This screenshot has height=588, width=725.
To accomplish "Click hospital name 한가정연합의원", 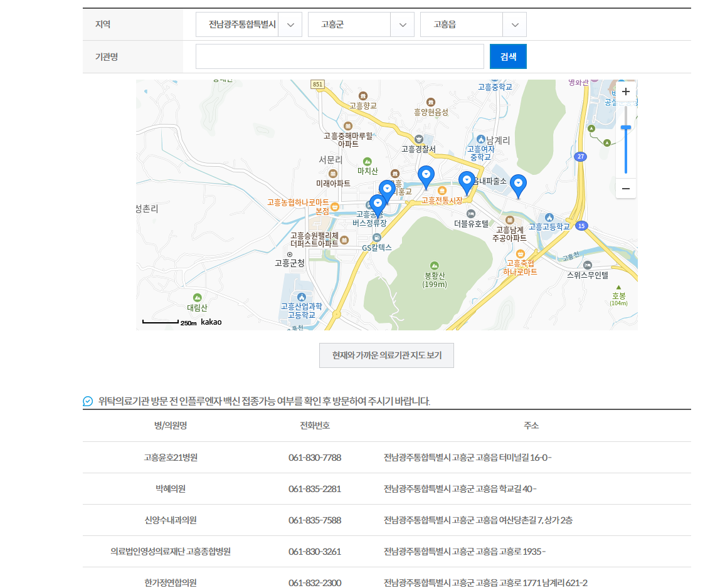I will tap(171, 582).
